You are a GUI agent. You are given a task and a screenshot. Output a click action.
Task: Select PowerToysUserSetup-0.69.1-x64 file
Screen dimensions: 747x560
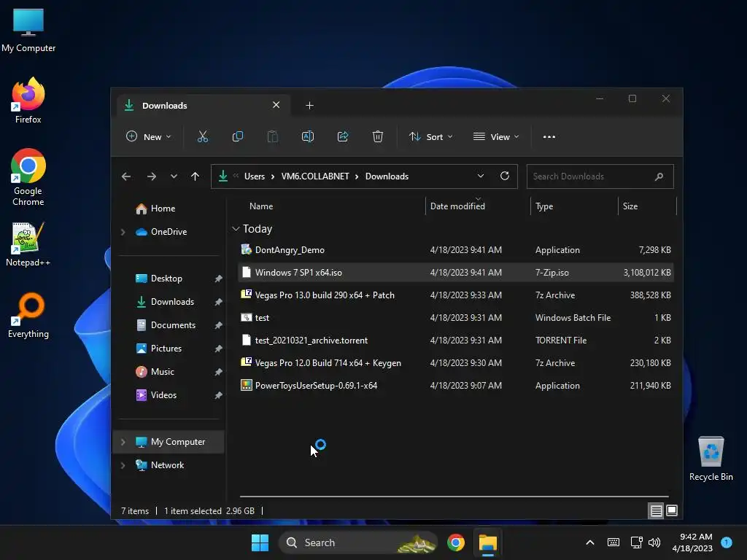[x=455, y=386]
